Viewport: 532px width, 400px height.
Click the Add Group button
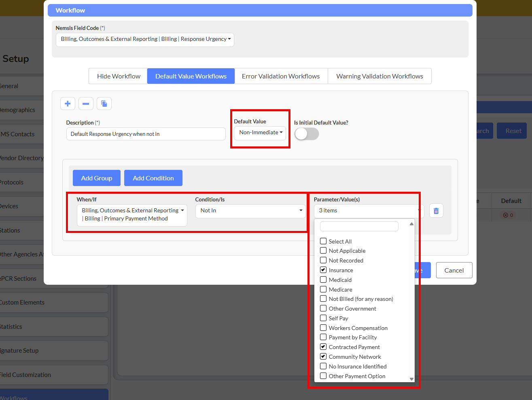coord(96,178)
